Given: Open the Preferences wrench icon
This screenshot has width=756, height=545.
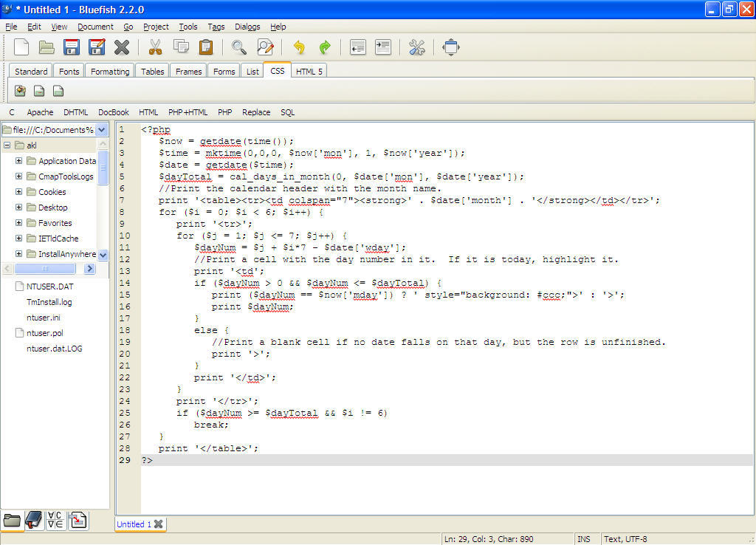Looking at the screenshot, I should [x=416, y=47].
